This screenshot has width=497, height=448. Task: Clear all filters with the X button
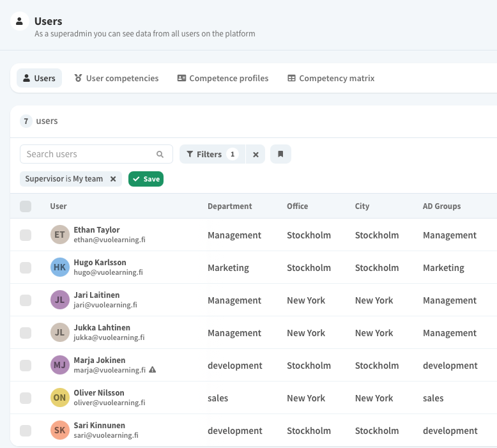(x=256, y=155)
